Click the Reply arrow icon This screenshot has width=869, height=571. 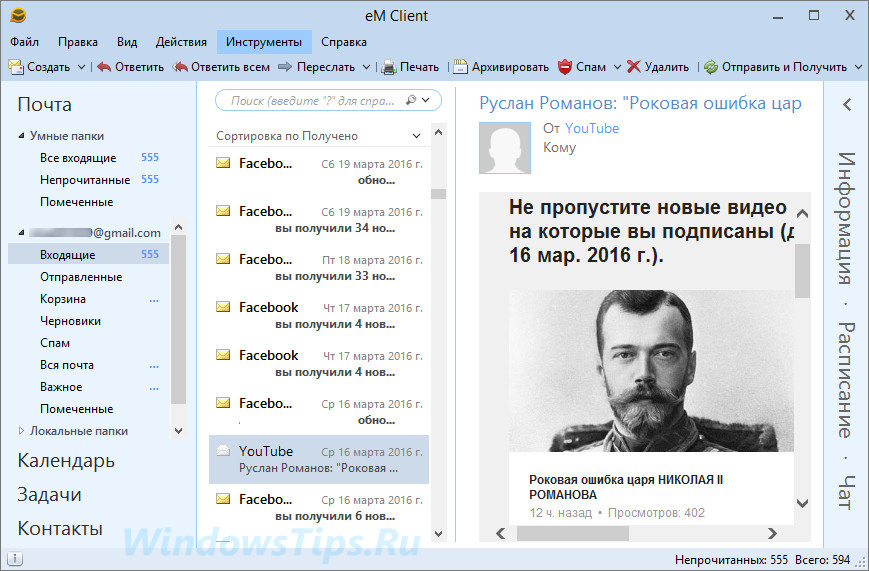click(104, 67)
